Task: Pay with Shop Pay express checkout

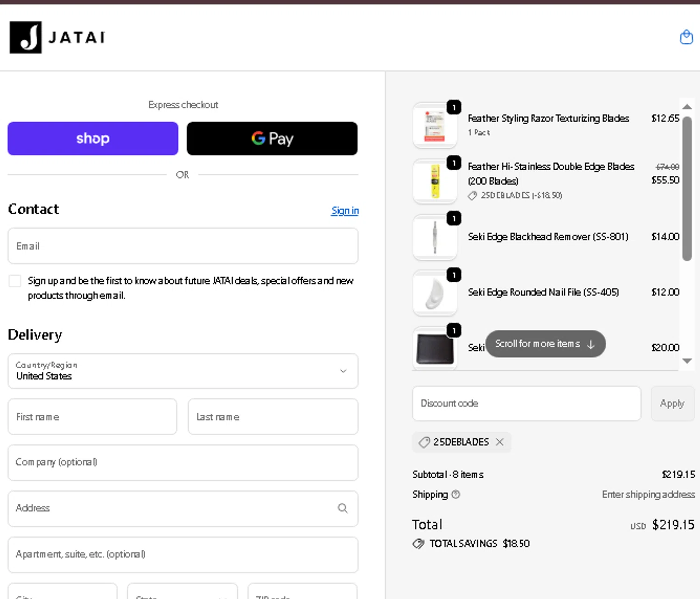Action: 93,139
